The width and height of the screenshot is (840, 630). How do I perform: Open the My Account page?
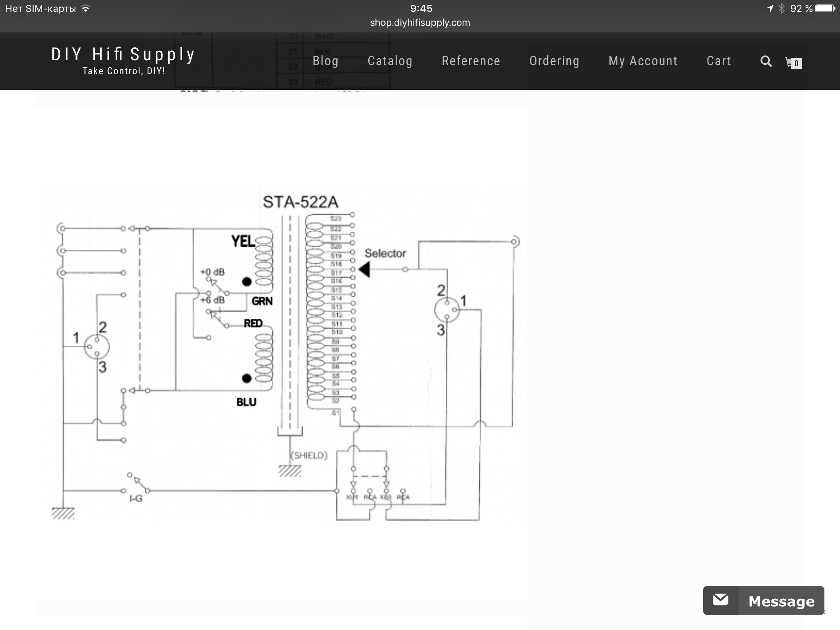tap(643, 61)
